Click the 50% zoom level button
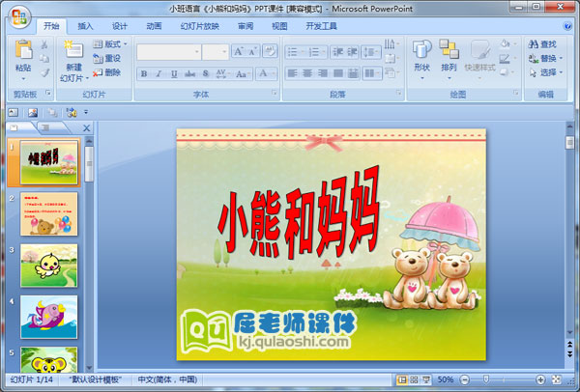The width and height of the screenshot is (580, 392). click(445, 379)
